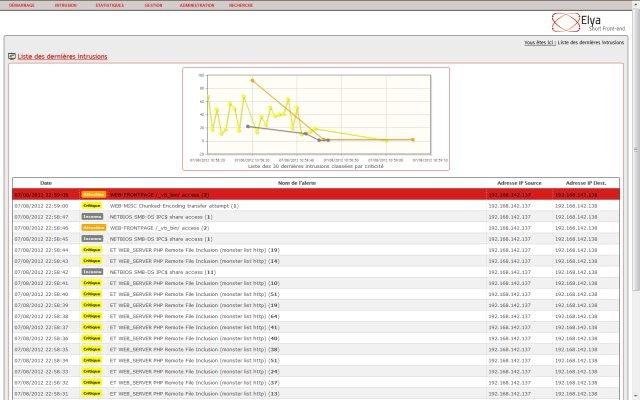Viewport: 640px width, 400px height.
Task: Open PHP Remote File Inclusion (13) alert
Action: (195, 394)
